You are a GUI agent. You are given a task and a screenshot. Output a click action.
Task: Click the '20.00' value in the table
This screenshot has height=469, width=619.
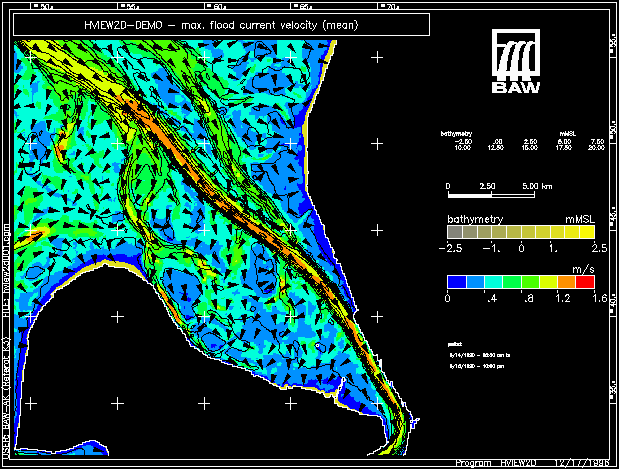click(x=596, y=148)
